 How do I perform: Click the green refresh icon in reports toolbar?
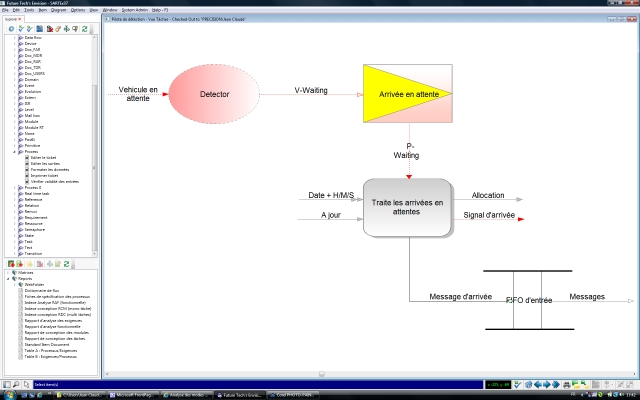66,264
